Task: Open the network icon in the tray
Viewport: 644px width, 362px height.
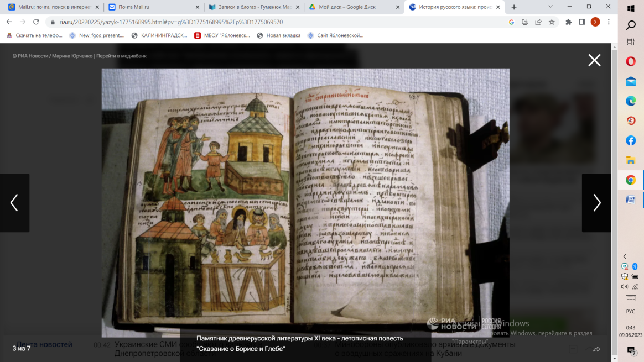Action: [635, 287]
